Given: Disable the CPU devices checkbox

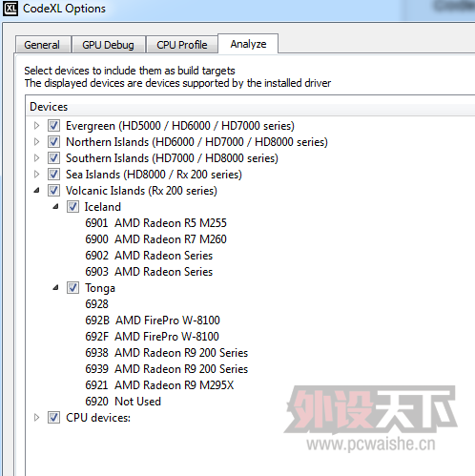Looking at the screenshot, I should tap(53, 418).
